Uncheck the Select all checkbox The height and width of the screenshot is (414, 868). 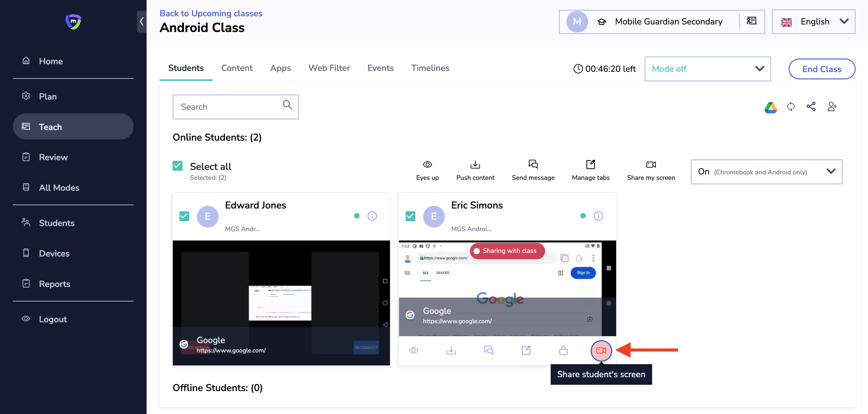[178, 166]
